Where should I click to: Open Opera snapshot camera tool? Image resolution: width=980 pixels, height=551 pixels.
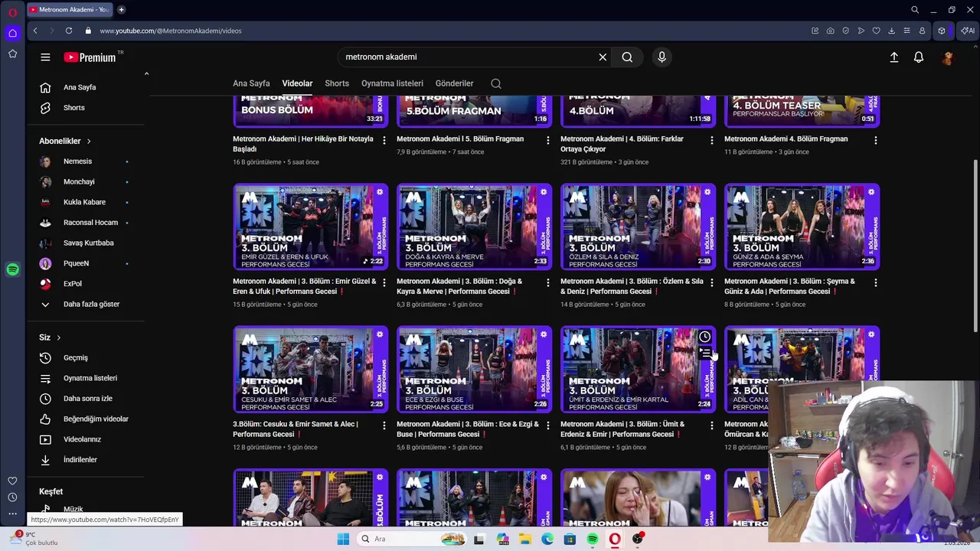tap(831, 31)
